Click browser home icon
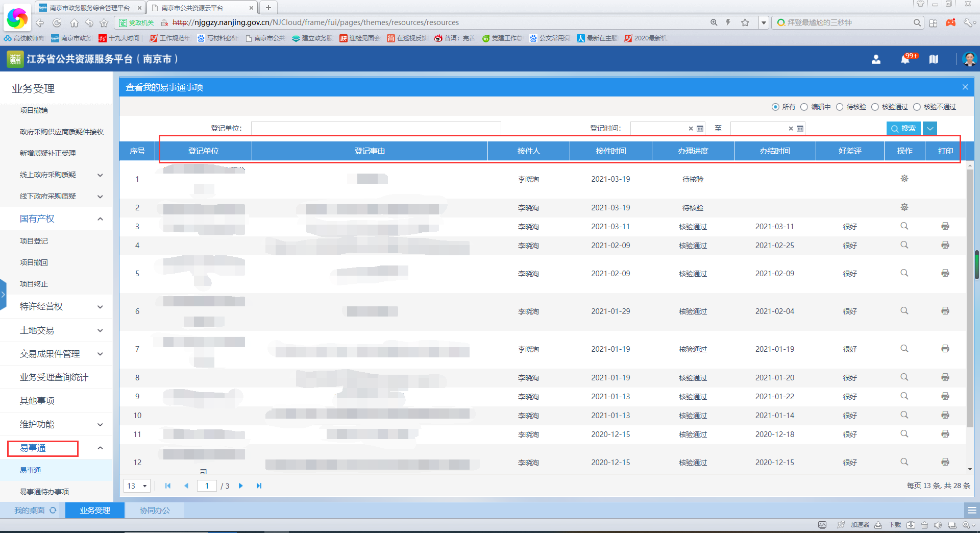The height and width of the screenshot is (533, 980). (74, 23)
